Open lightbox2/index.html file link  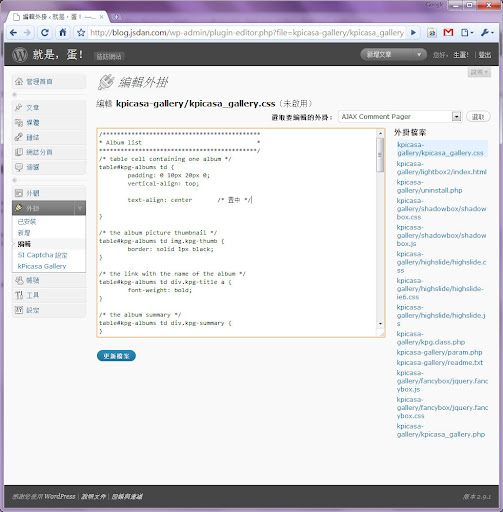coord(442,168)
